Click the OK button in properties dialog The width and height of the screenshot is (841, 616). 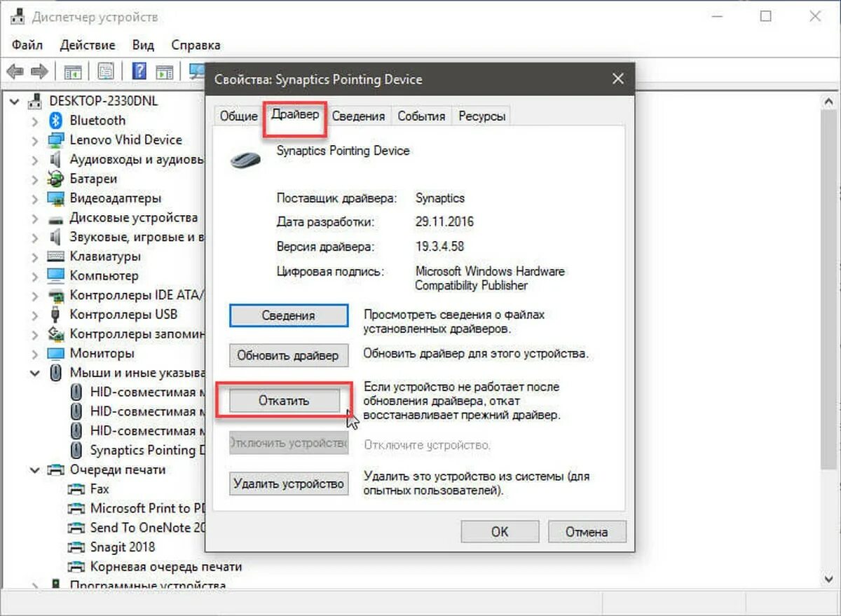(x=500, y=531)
